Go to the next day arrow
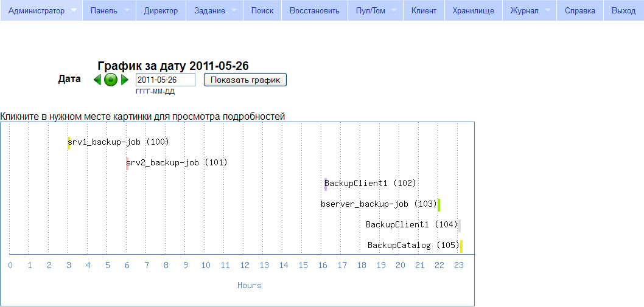Screen dimensions: 644x307 click(x=124, y=80)
